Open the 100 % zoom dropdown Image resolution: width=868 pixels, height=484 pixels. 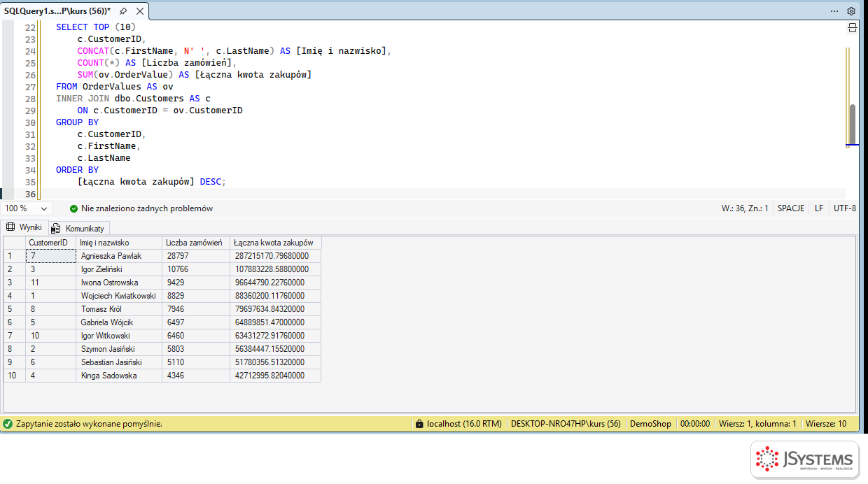click(x=27, y=208)
